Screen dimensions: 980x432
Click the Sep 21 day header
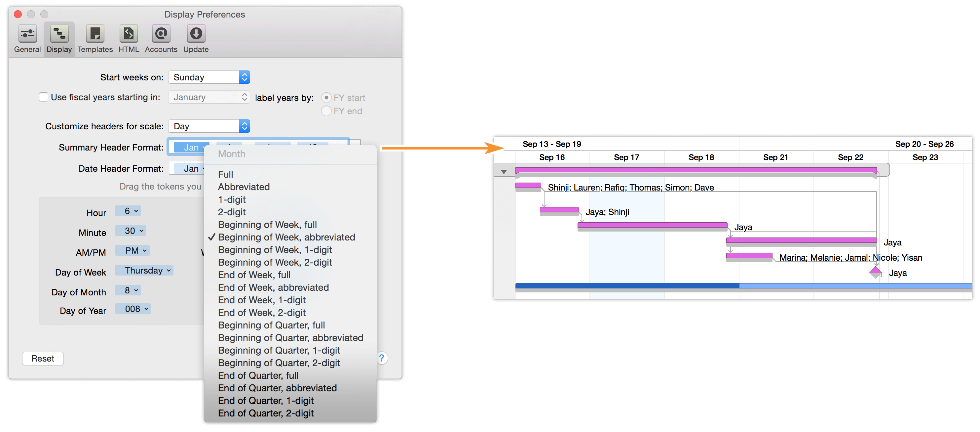point(775,157)
